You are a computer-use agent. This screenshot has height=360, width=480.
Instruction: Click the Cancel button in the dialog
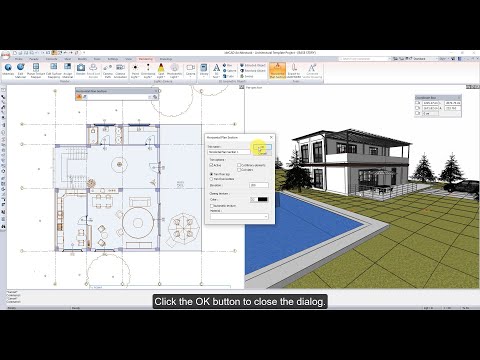262,153
